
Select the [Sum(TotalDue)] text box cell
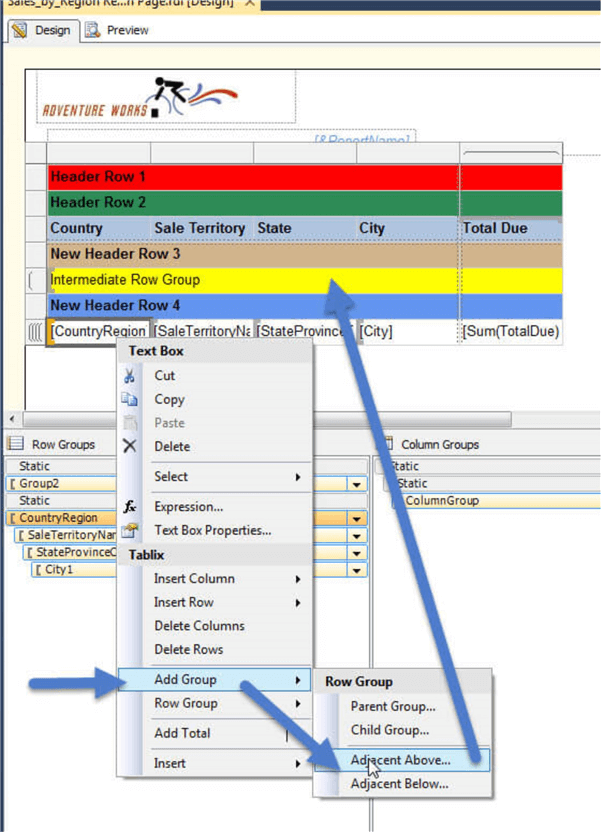pos(511,332)
